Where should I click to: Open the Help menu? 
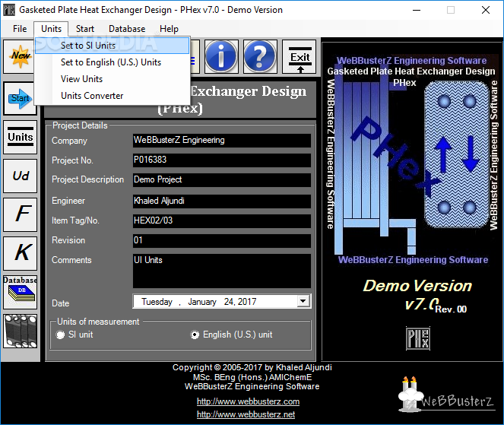[169, 29]
